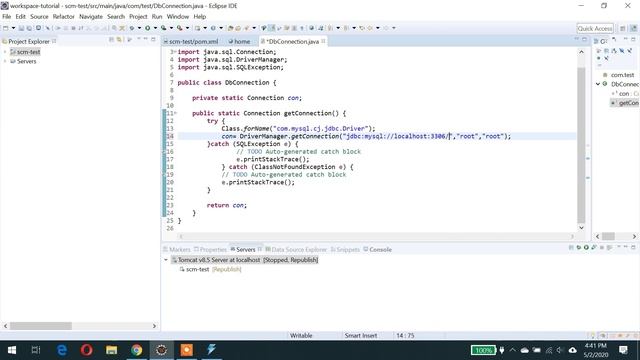
Task: Toggle code folding at line 11 method
Action: click(176, 113)
